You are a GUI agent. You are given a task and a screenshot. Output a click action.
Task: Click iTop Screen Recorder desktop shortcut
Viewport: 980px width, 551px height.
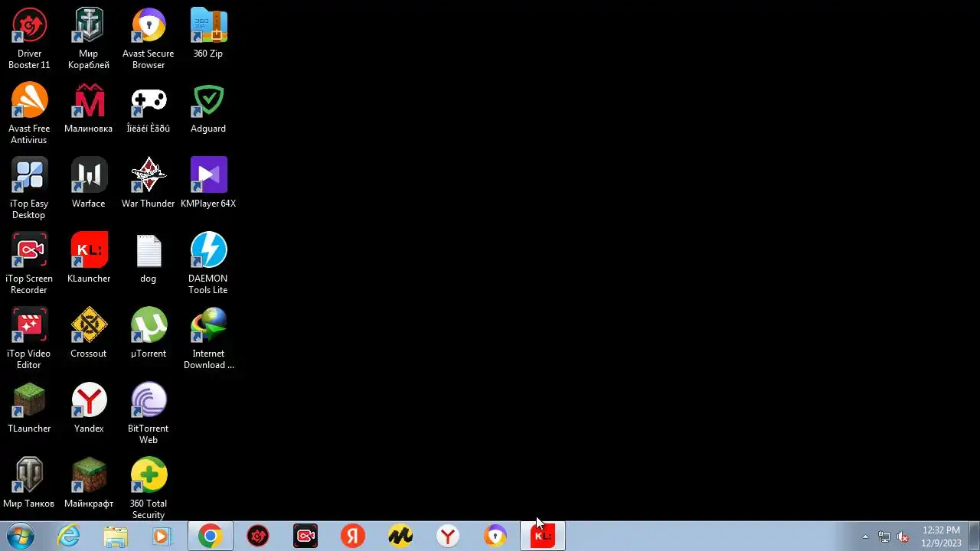(29, 264)
